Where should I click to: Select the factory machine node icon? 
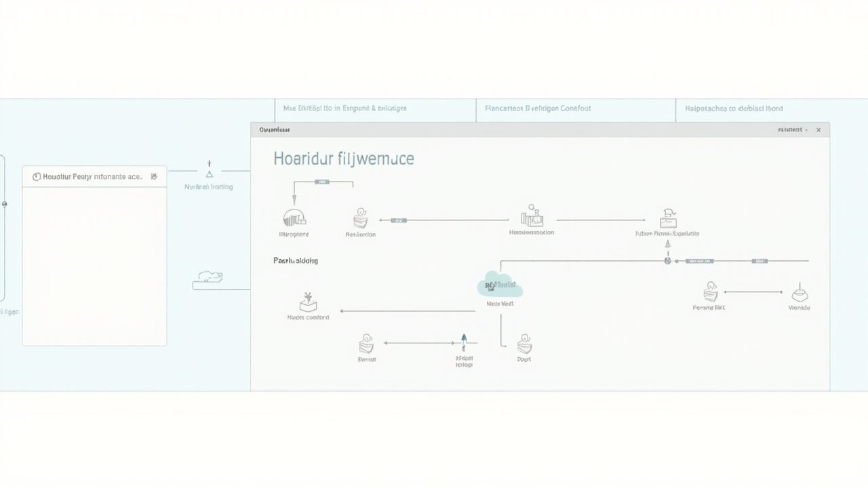532,216
